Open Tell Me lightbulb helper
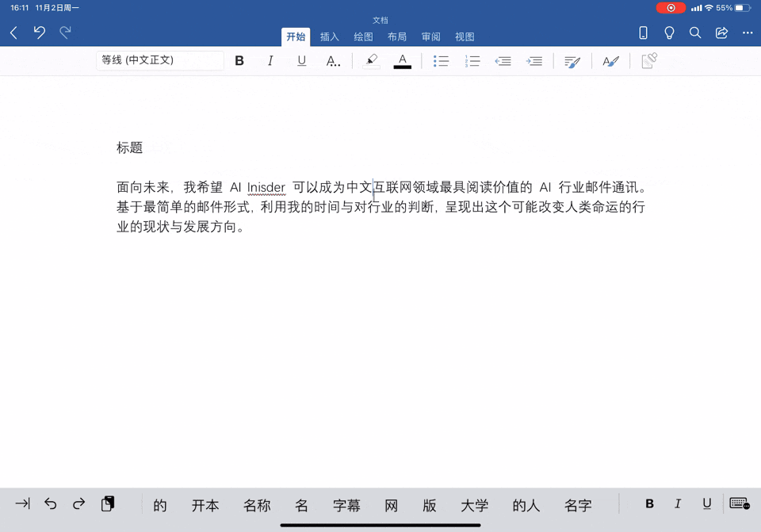The image size is (761, 532). (669, 33)
